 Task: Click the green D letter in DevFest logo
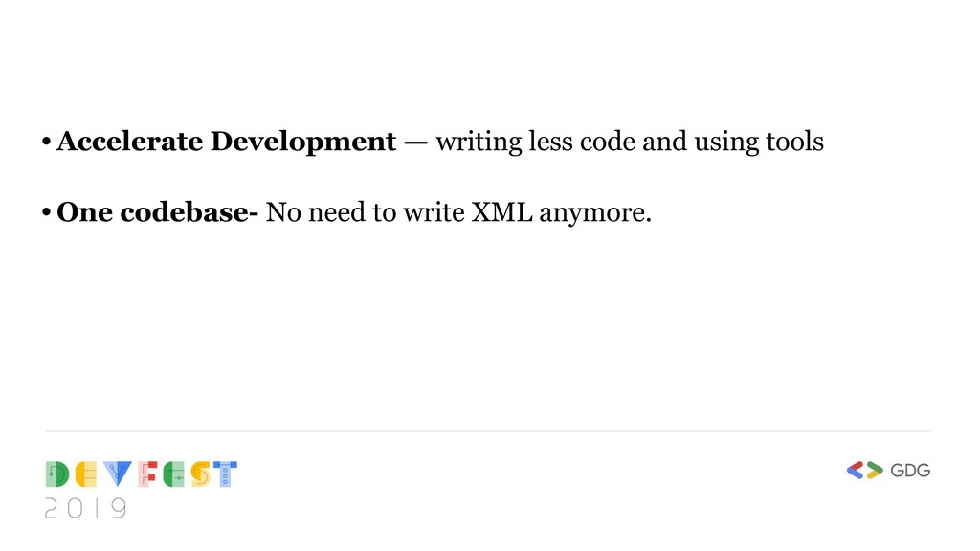point(57,474)
